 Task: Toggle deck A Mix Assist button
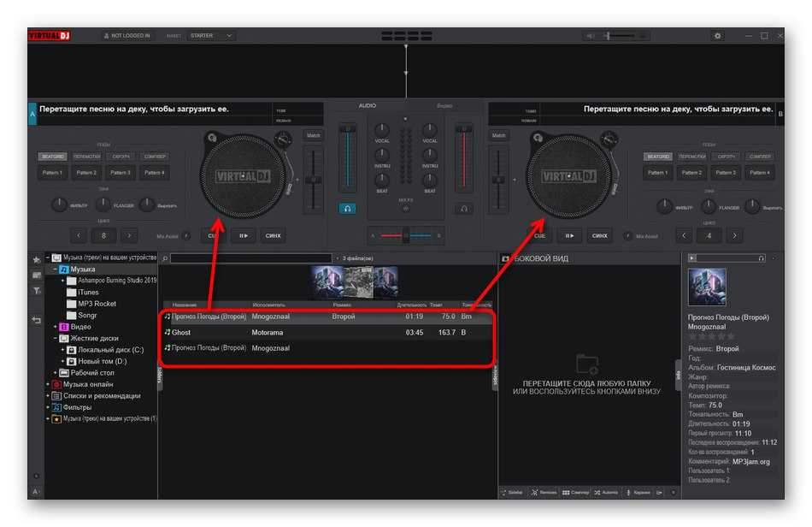186,236
